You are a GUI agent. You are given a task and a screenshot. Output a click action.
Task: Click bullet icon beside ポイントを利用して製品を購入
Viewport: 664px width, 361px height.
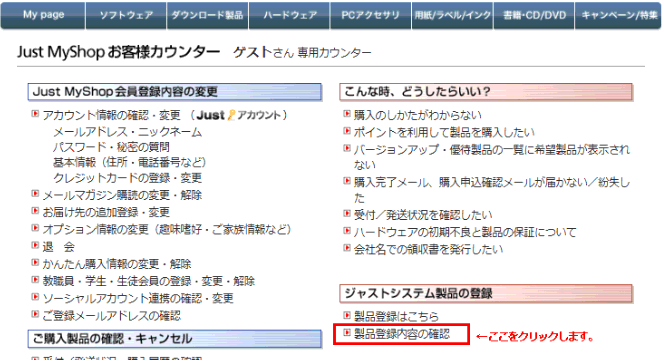coord(347,131)
